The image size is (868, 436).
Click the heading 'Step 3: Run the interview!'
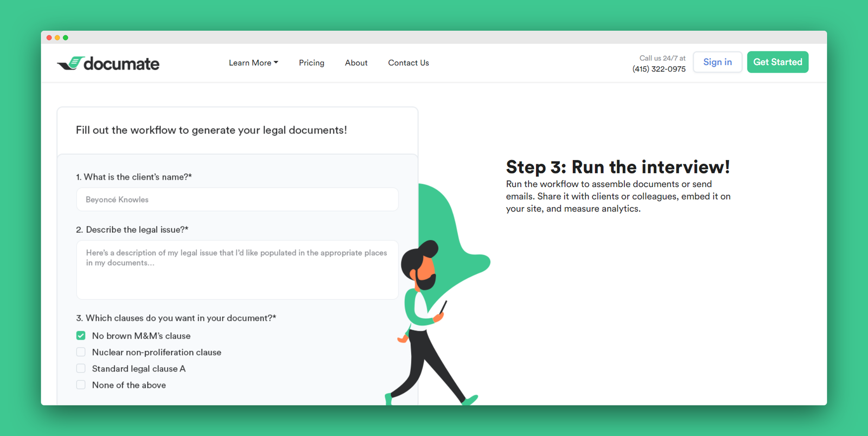(618, 166)
